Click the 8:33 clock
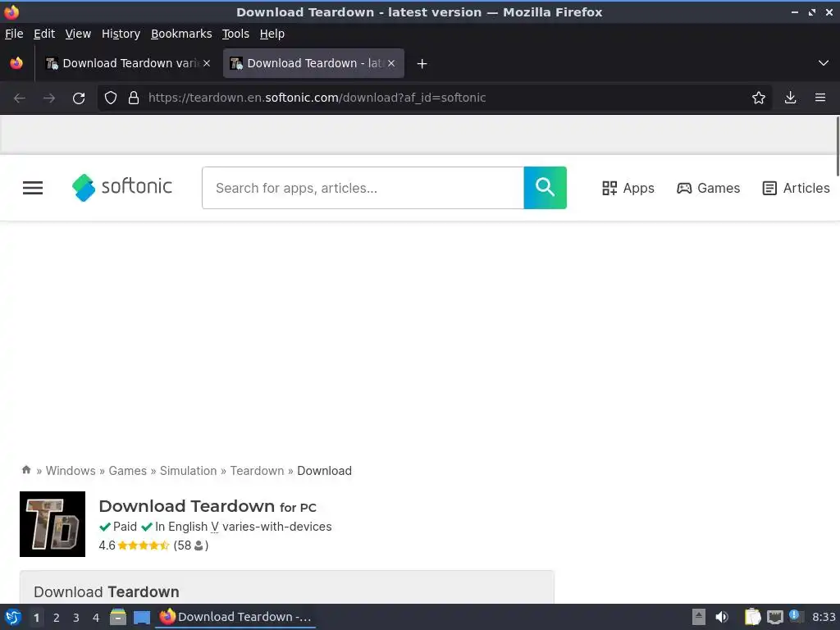The image size is (840, 630). pyautogui.click(x=824, y=617)
